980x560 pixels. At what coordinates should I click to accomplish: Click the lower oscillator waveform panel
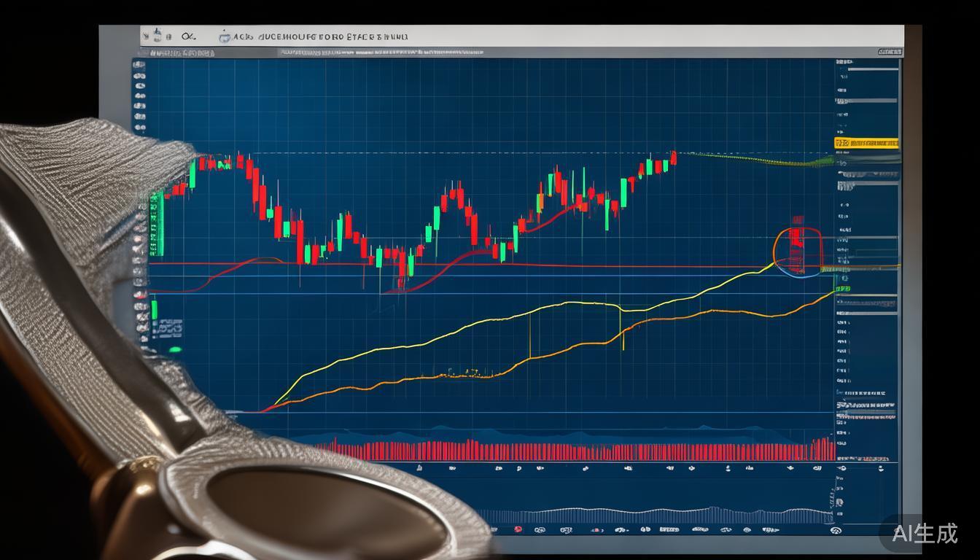pos(656,516)
